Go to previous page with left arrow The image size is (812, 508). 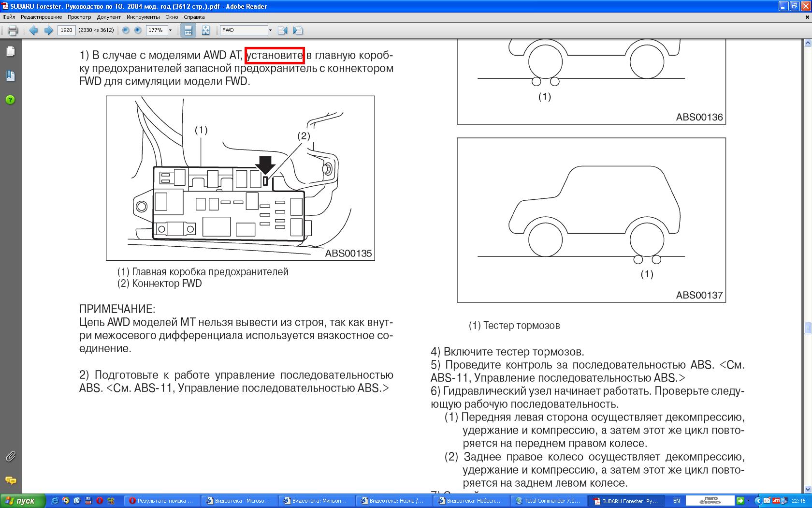point(33,30)
